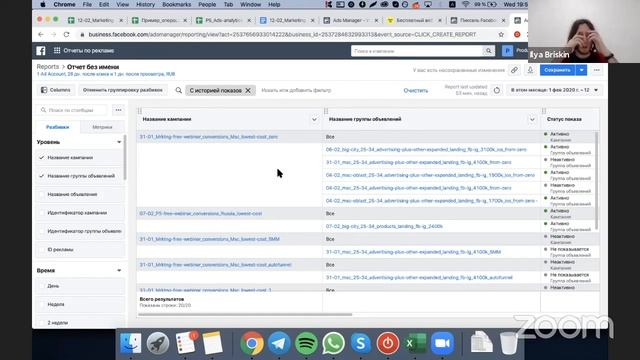The width and height of the screenshot is (640, 360).
Task: Open the three-dots options beside column search
Action: [x=118, y=110]
